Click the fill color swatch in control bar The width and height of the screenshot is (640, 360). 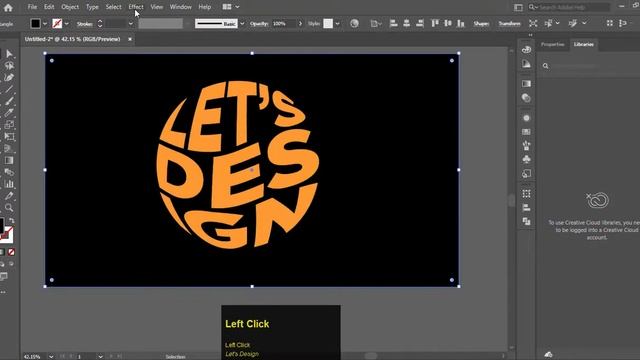pos(36,24)
